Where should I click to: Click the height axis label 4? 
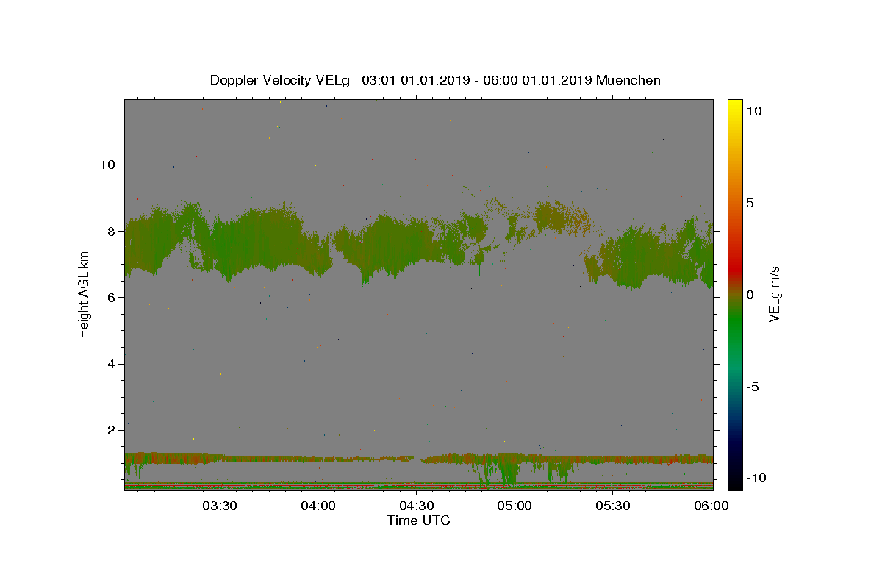coord(110,364)
